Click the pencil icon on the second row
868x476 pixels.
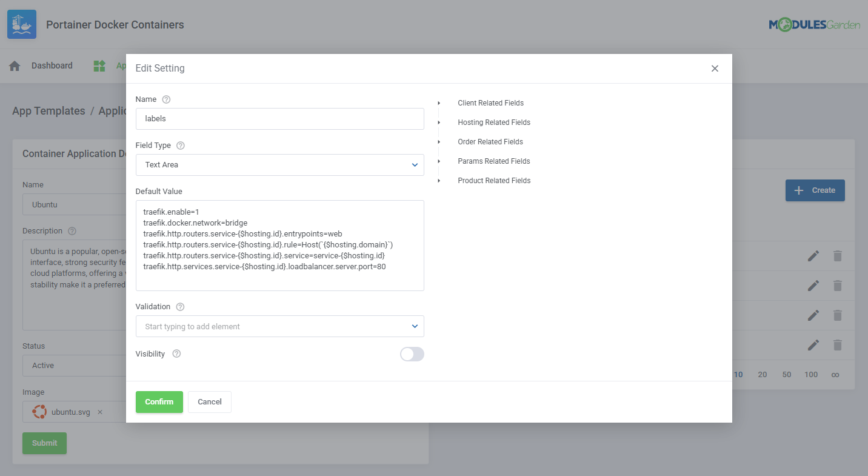click(813, 286)
